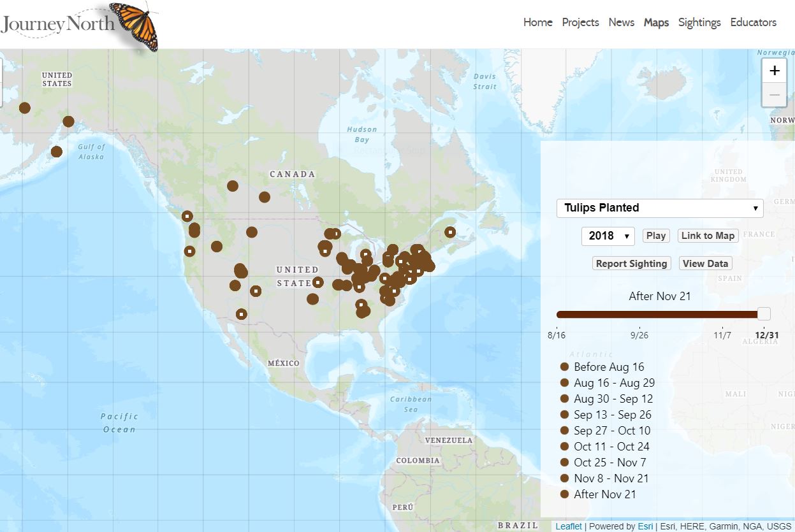795x532 pixels.
Task: Click the zoom in icon on the map
Action: tap(774, 70)
